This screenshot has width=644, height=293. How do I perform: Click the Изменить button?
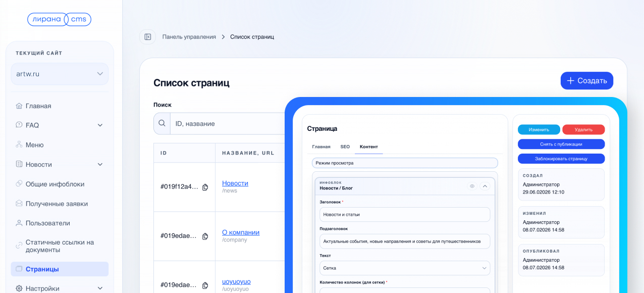click(539, 130)
